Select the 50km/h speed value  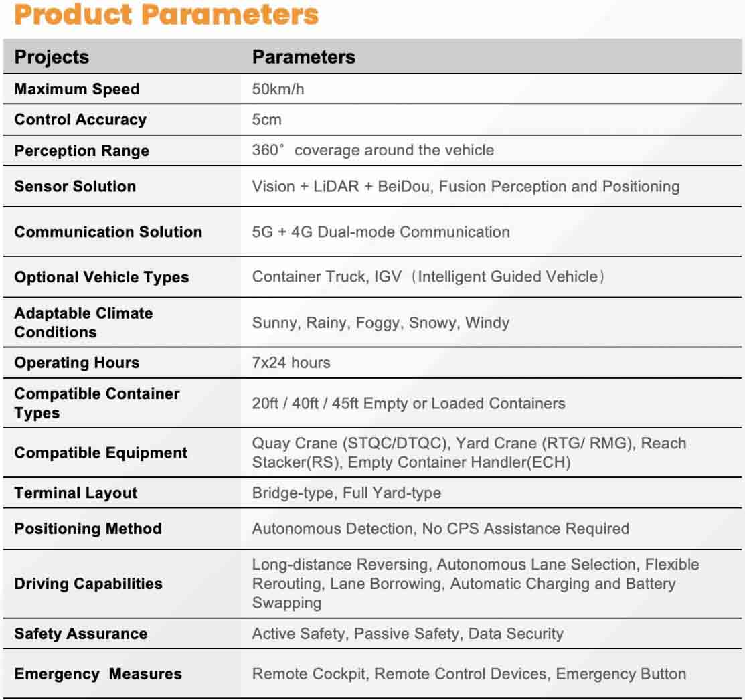(278, 89)
